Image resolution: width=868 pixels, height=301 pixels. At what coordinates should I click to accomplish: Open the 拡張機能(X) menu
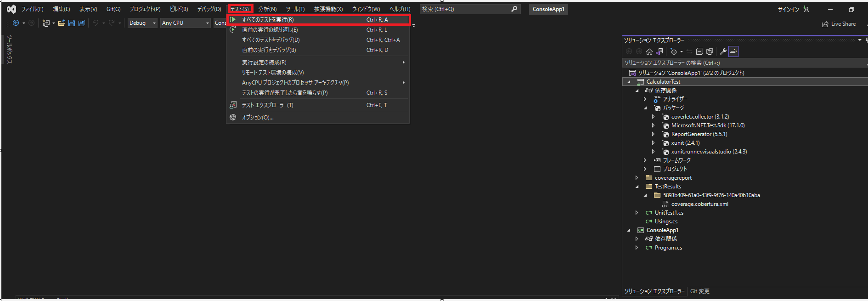[x=328, y=9]
